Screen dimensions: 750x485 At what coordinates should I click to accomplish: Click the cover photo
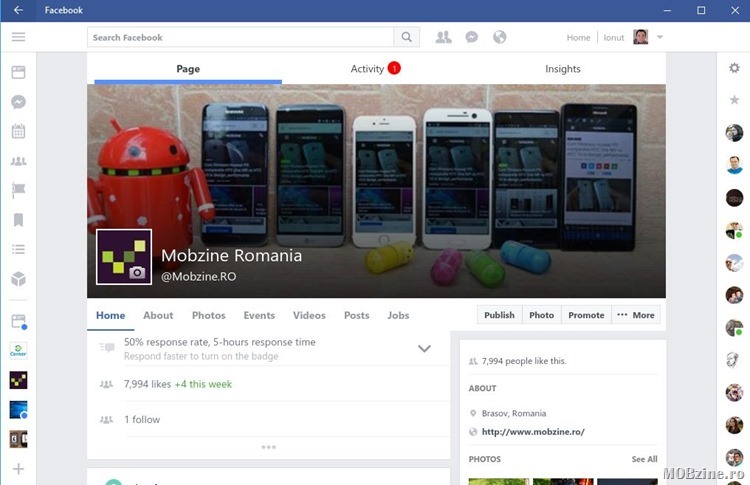click(376, 191)
